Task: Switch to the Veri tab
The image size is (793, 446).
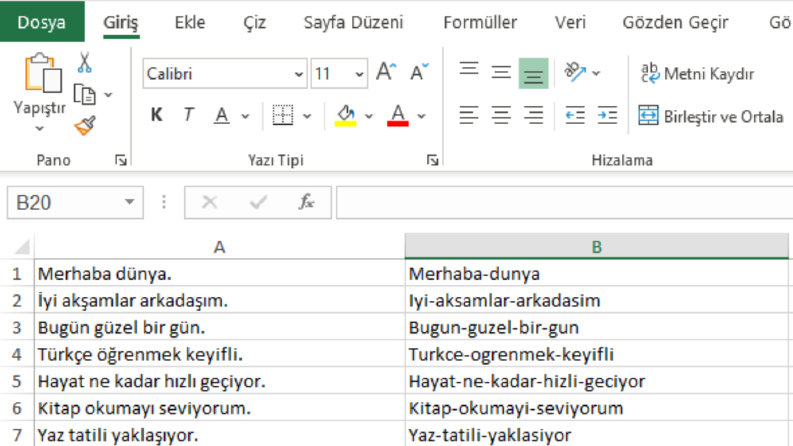Action: 570,22
